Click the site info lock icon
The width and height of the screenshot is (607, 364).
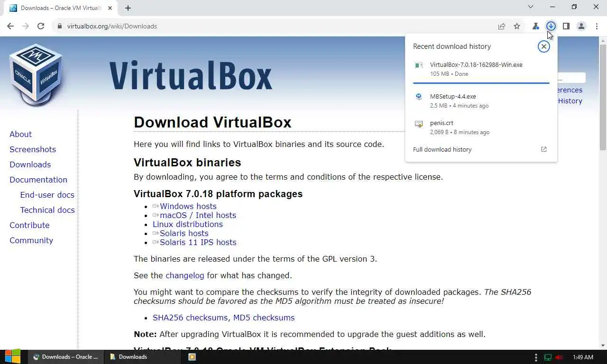click(x=60, y=26)
